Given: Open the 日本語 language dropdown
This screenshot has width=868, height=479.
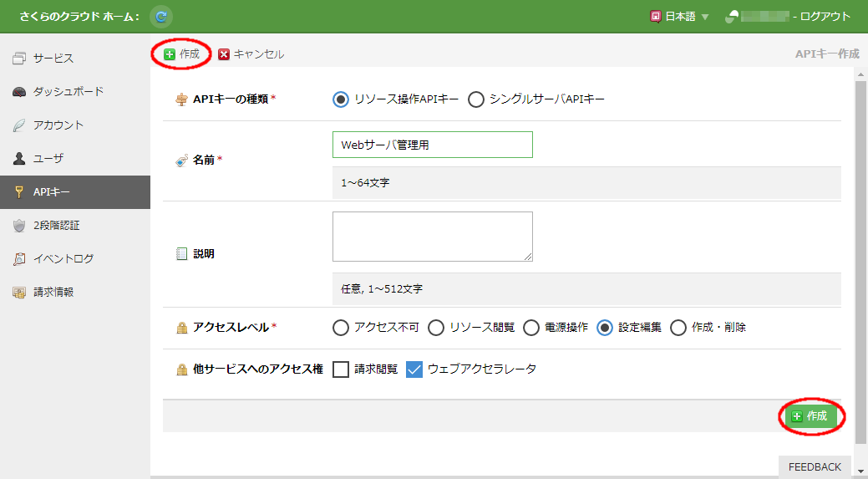Looking at the screenshot, I should point(679,17).
